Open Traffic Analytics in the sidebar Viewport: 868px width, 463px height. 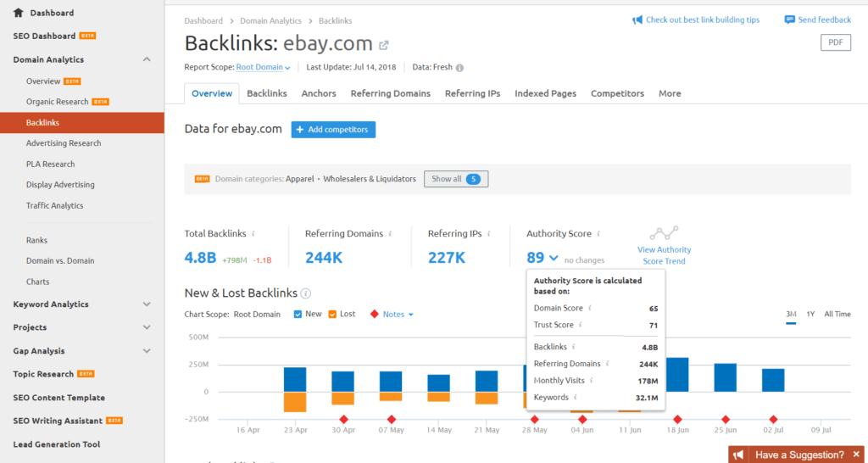pos(55,205)
